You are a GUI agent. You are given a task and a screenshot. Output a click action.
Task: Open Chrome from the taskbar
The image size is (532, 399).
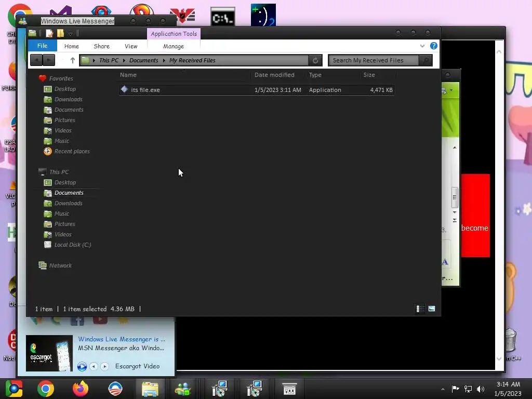(46, 389)
